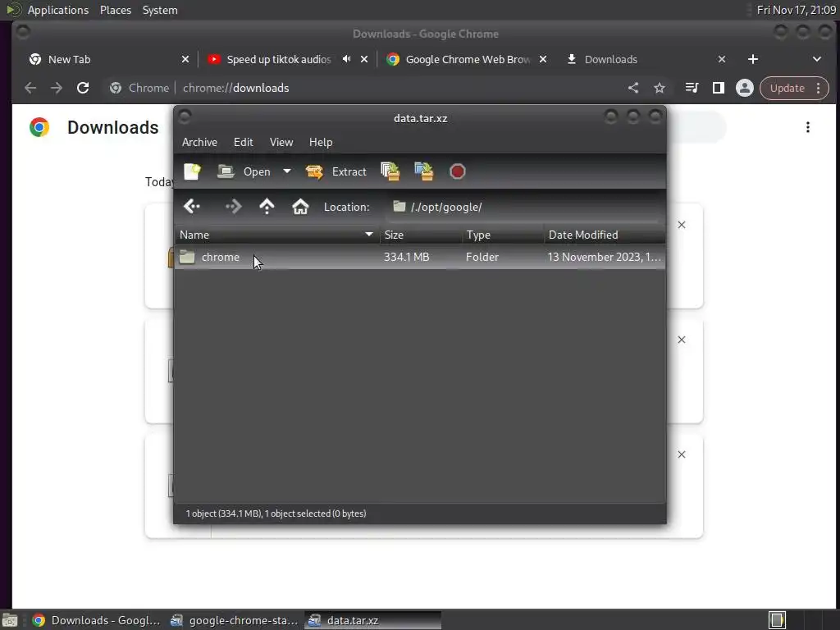Create a new archive with toolbar icon

click(x=192, y=171)
